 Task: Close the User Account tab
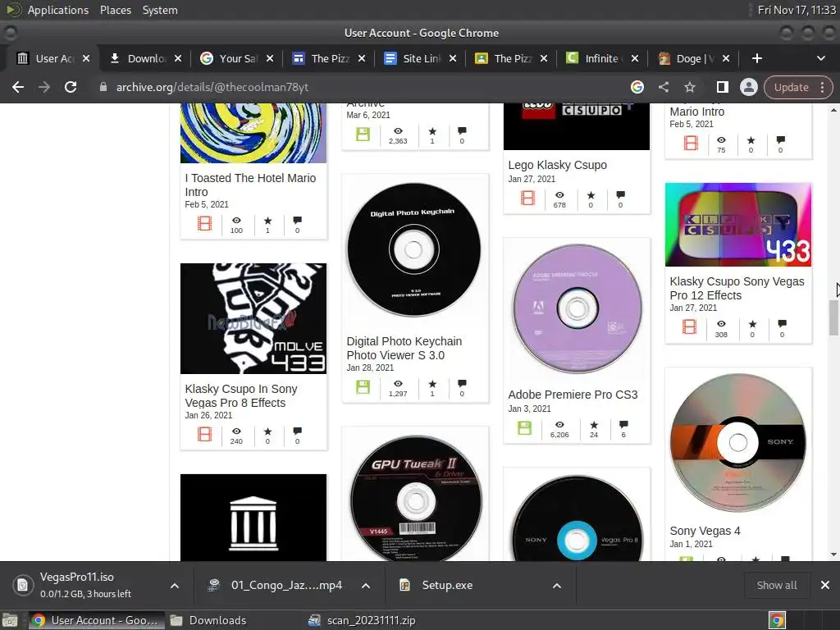click(x=86, y=58)
